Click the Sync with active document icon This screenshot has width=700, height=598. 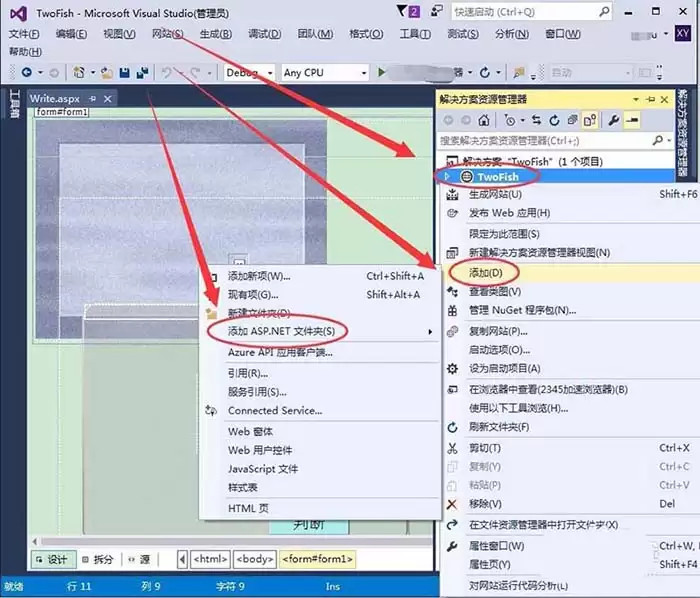[537, 120]
